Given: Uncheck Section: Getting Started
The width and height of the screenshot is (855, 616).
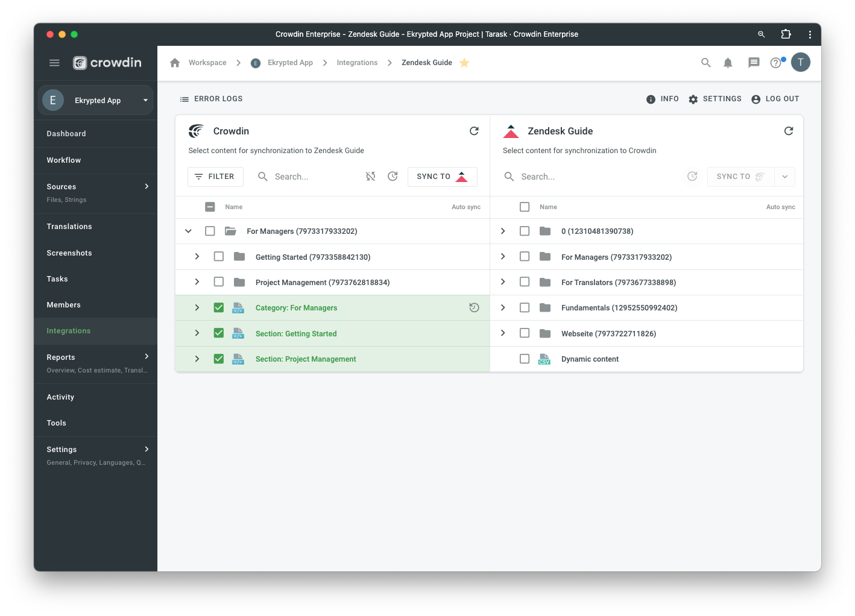Looking at the screenshot, I should 219,333.
